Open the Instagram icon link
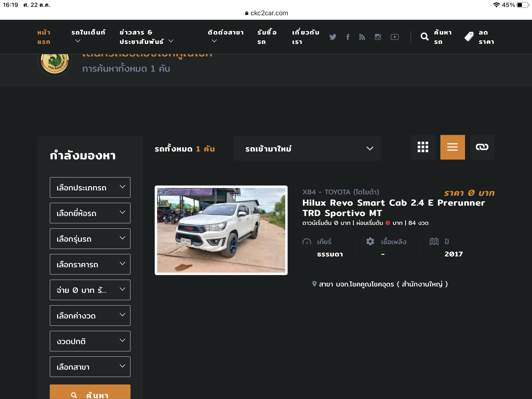This screenshot has height=399, width=532. pyautogui.click(x=378, y=37)
